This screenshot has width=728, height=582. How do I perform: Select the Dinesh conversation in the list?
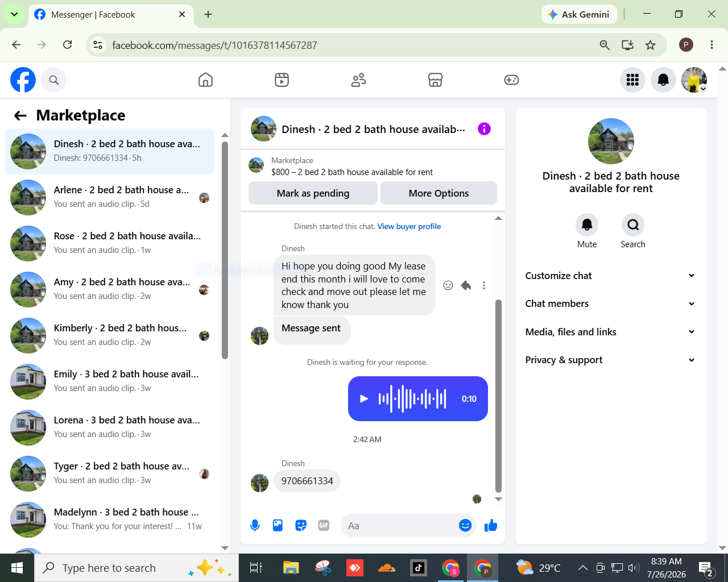point(110,151)
